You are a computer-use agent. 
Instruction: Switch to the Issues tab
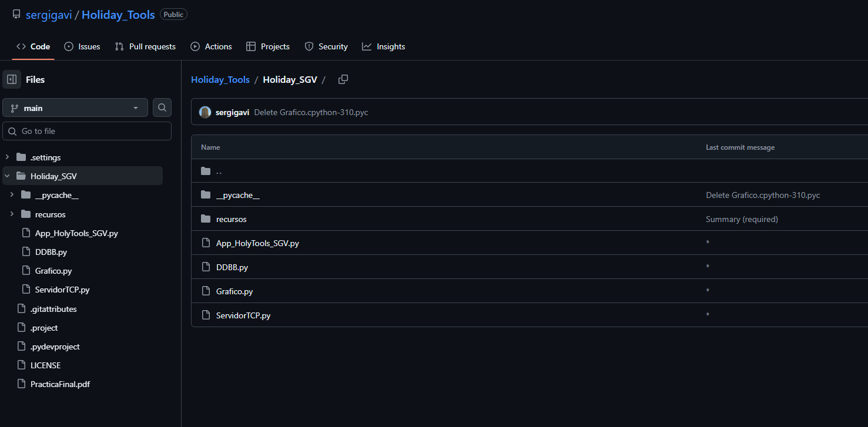point(82,46)
